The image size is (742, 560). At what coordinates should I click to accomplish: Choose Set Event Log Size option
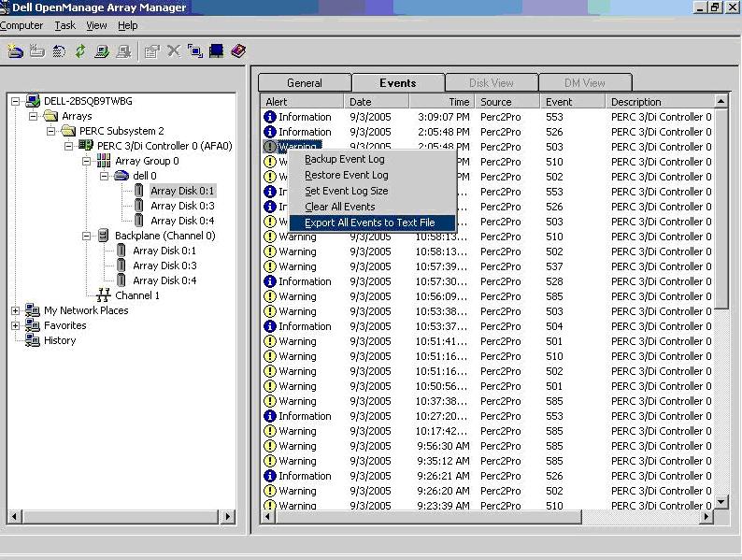(373, 191)
